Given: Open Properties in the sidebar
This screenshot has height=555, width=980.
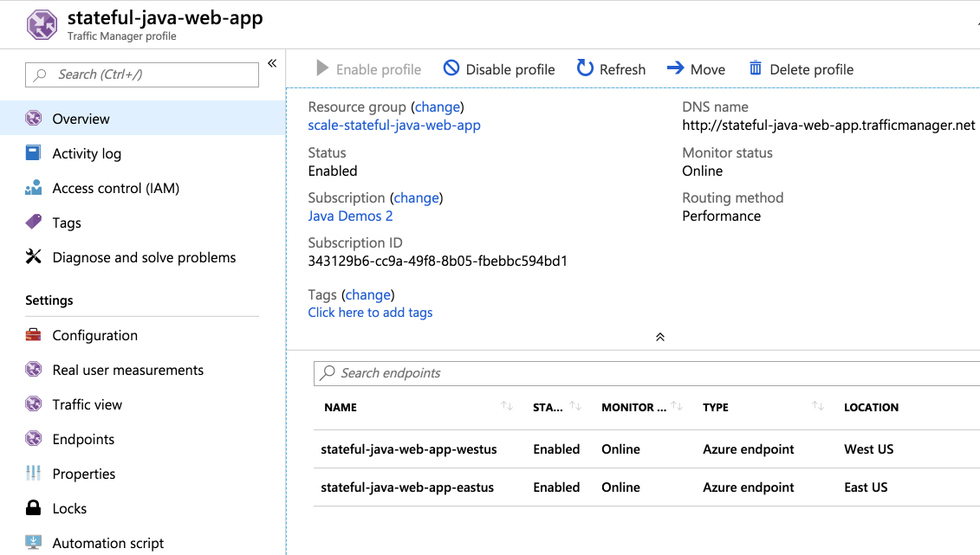Looking at the screenshot, I should (x=84, y=474).
